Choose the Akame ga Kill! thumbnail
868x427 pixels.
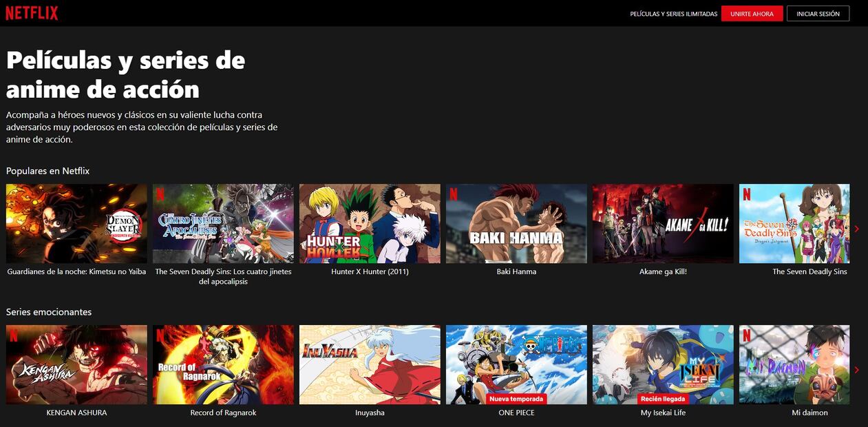point(663,223)
